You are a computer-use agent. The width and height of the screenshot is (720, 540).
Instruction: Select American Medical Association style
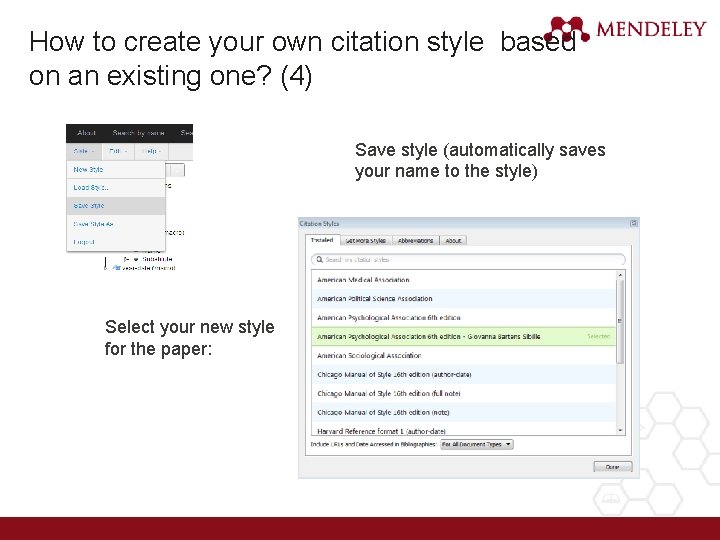pos(463,280)
